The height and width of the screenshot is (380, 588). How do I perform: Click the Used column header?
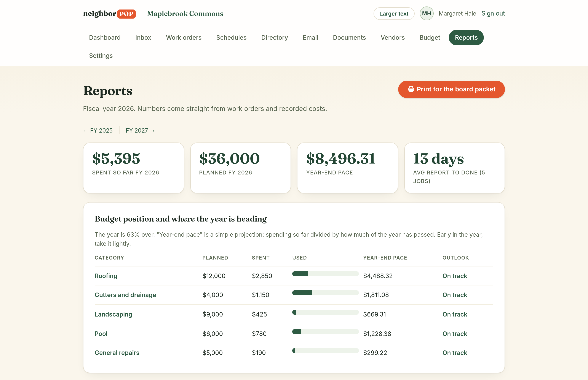click(299, 258)
